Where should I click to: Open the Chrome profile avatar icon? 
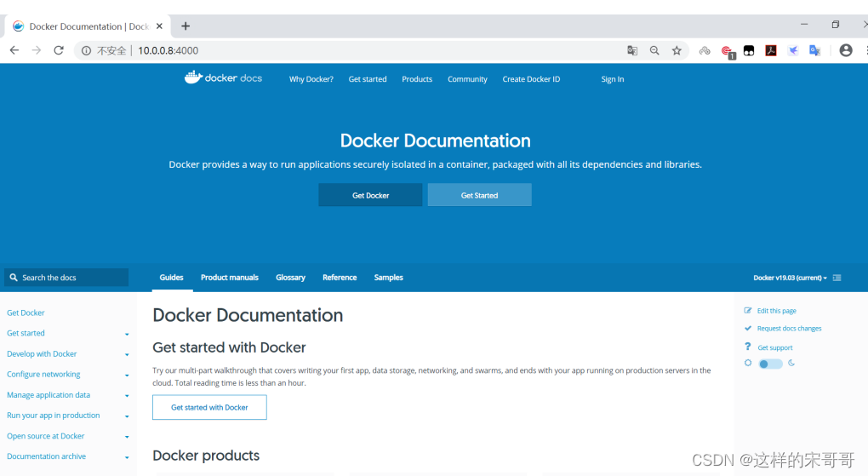click(846, 50)
